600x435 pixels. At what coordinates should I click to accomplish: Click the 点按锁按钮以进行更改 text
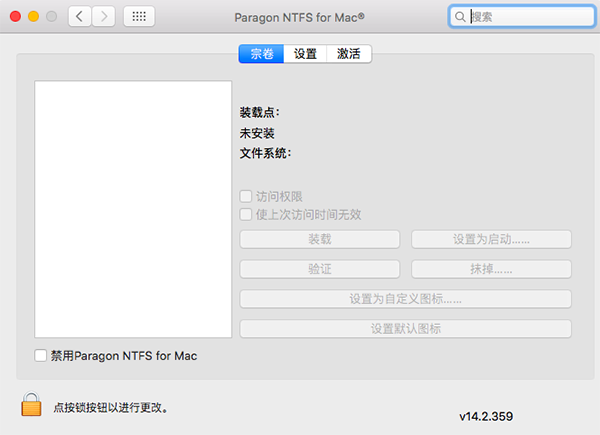[110, 408]
